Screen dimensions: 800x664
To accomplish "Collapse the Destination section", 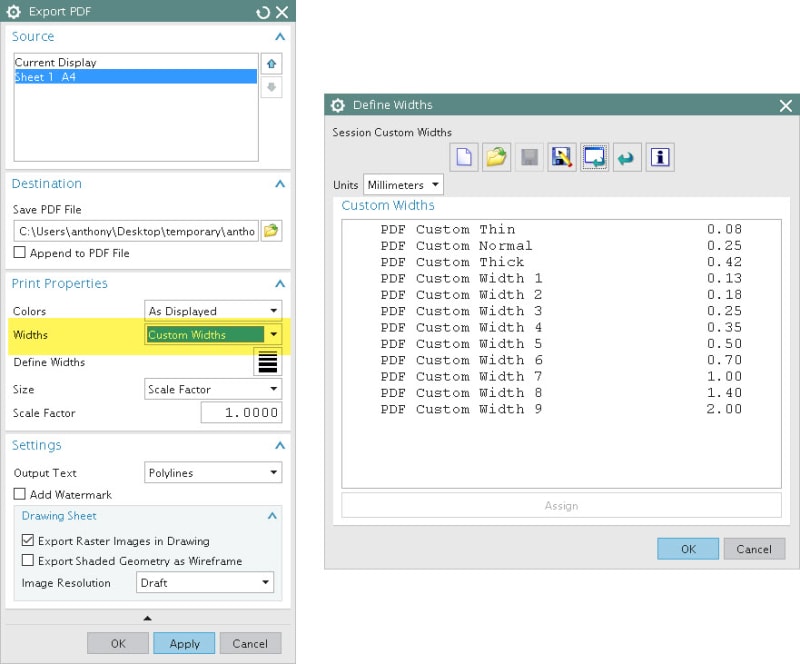I will 280,184.
